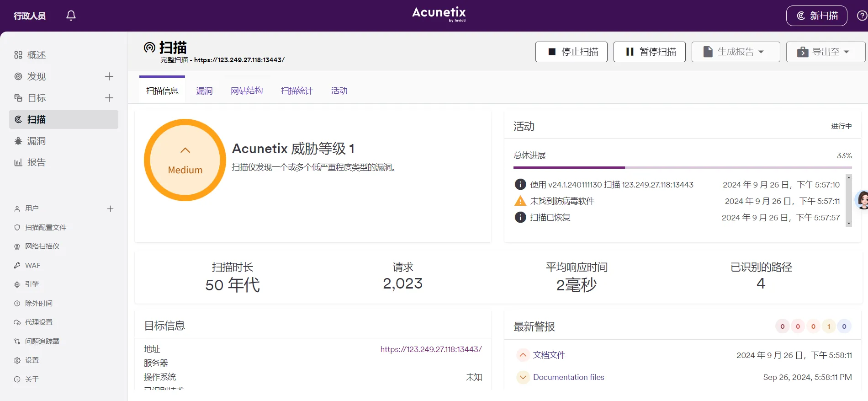Switch to the Scan Statistics (扫描统计) tab
The height and width of the screenshot is (401, 868).
click(x=297, y=91)
